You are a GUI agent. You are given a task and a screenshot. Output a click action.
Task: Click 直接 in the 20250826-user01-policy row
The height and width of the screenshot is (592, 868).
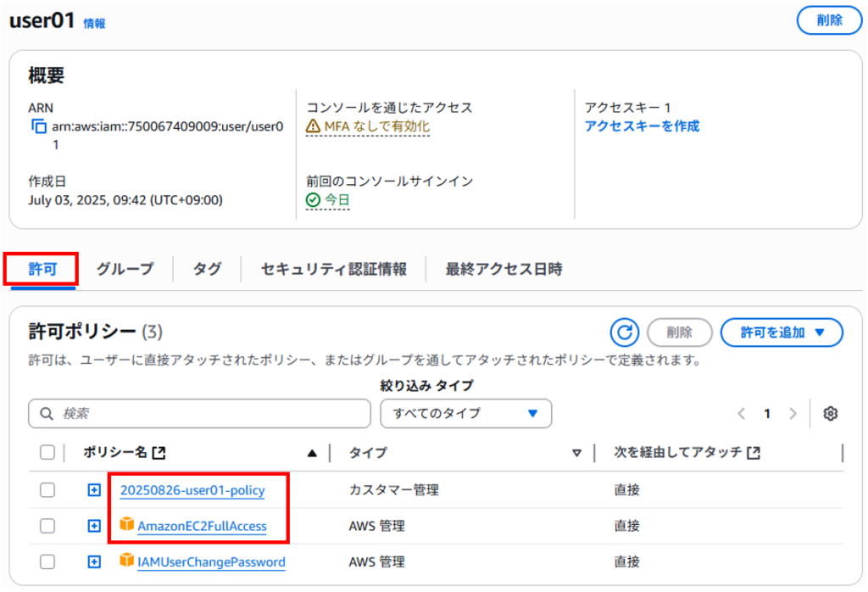pyautogui.click(x=626, y=490)
